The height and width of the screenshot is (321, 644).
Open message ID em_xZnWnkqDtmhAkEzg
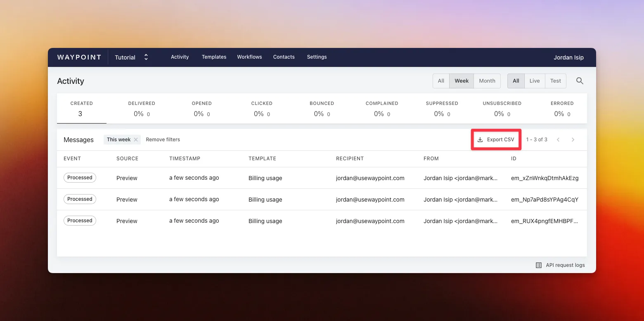pos(545,178)
